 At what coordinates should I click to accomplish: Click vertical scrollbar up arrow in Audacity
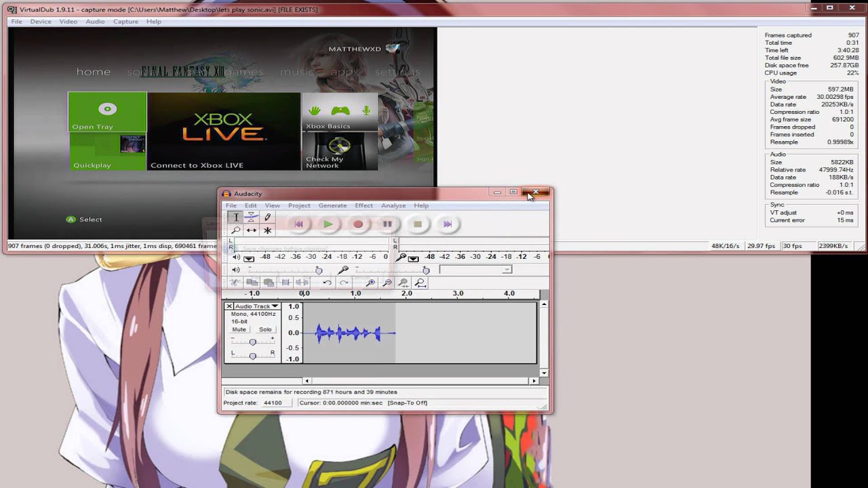point(544,305)
